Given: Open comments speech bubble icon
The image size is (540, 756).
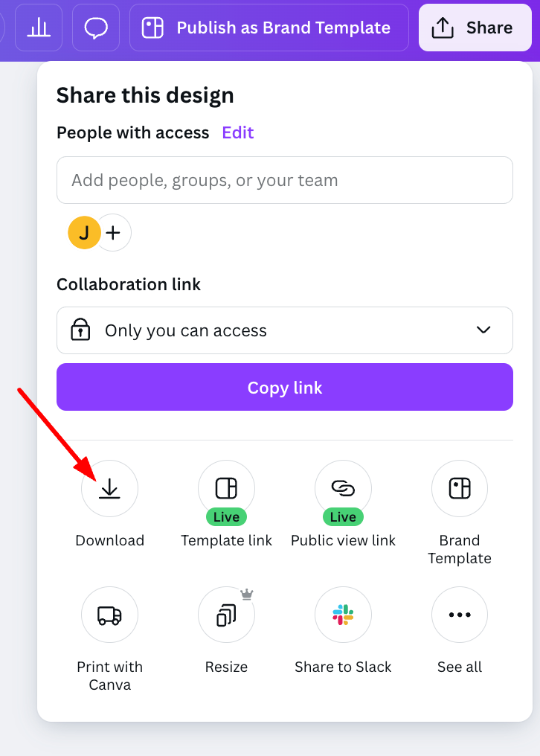Looking at the screenshot, I should coord(96,28).
